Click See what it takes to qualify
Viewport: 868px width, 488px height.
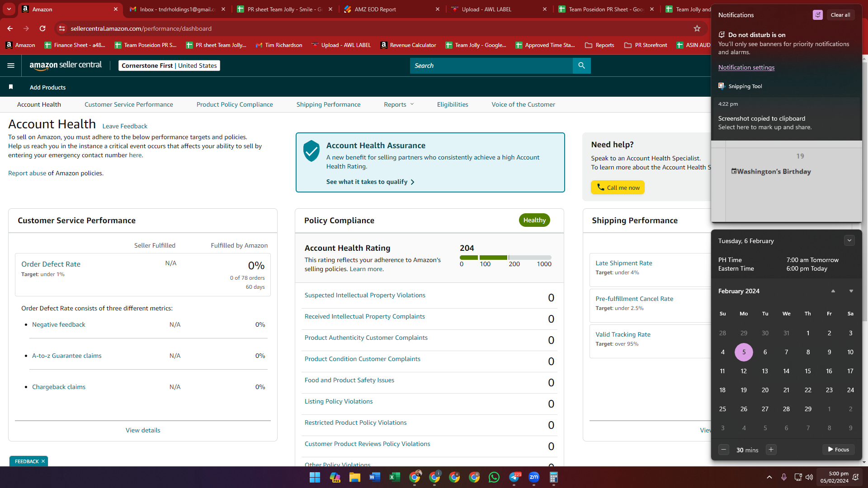pos(370,182)
